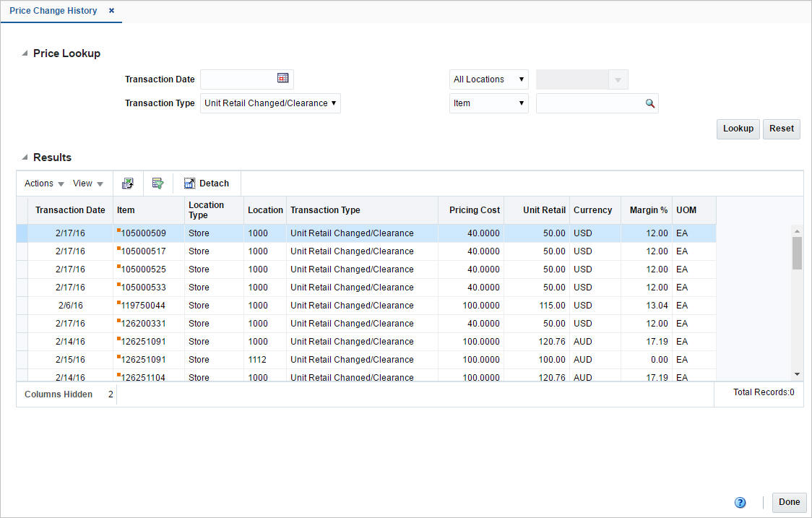Collapse the Price Lookup section
Screen dimensions: 812x518
pyautogui.click(x=25, y=53)
